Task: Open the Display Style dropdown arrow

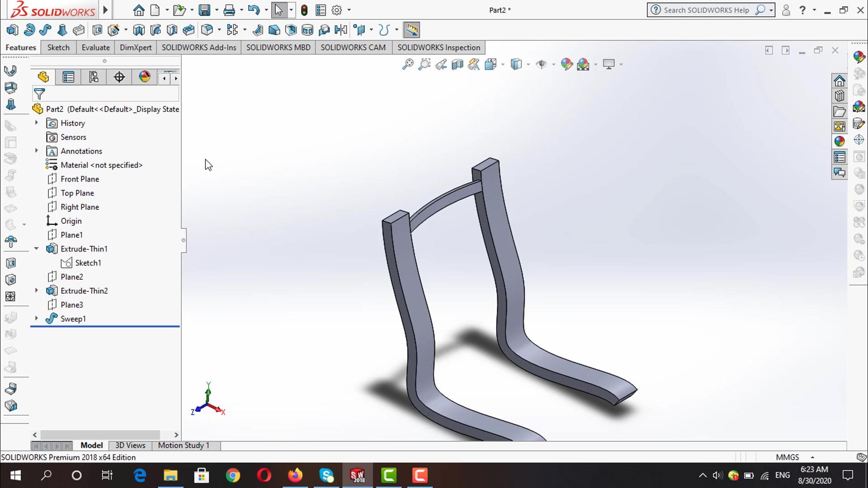Action: (x=528, y=65)
